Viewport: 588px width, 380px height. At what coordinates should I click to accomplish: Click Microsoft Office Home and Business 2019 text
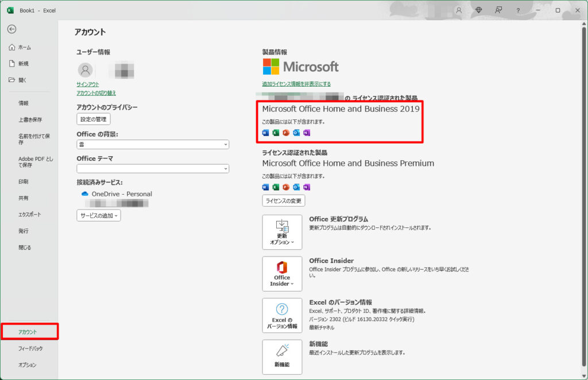pos(341,109)
